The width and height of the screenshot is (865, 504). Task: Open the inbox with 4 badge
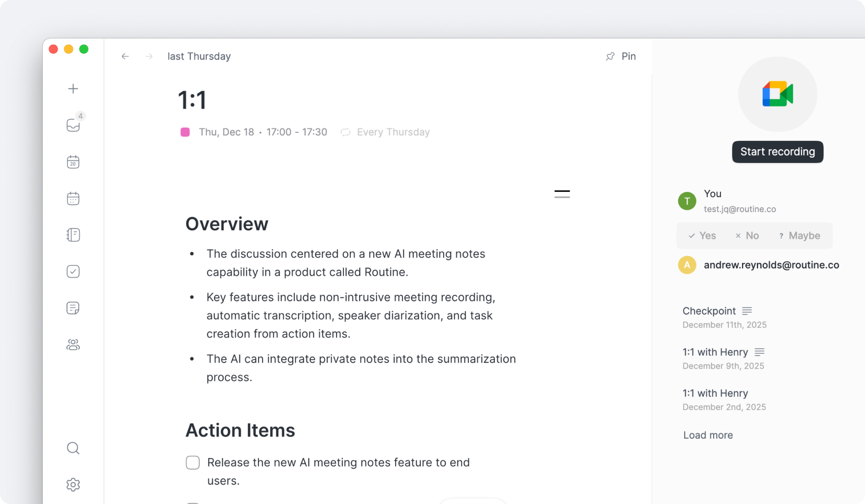tap(73, 125)
